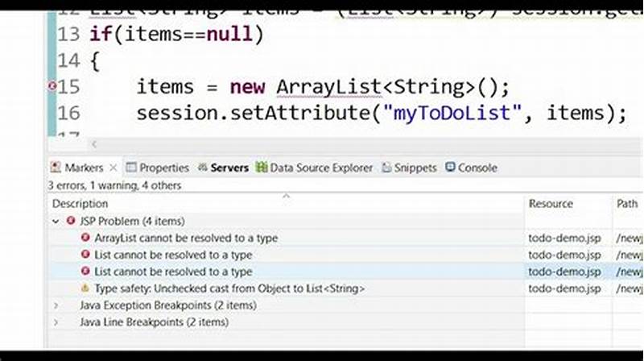Click the Data Source Explorer icon
The width and height of the screenshot is (644, 361).
click(261, 168)
